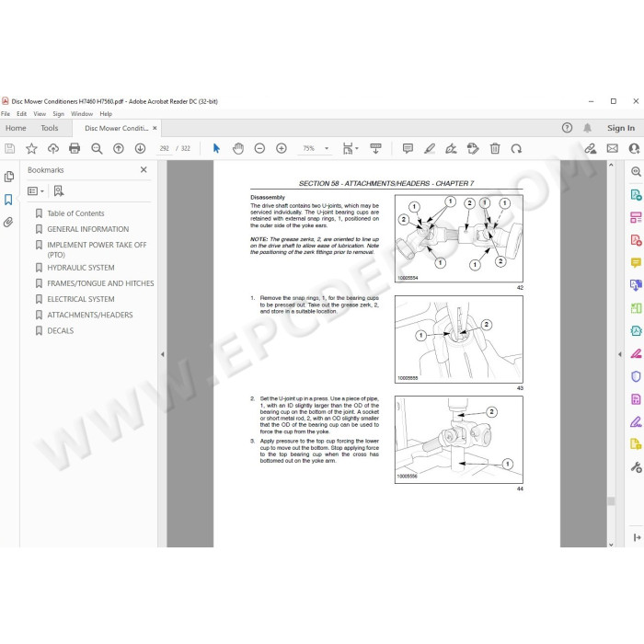644x644 pixels.
Task: Add a comment sticky note
Action: pos(408,148)
